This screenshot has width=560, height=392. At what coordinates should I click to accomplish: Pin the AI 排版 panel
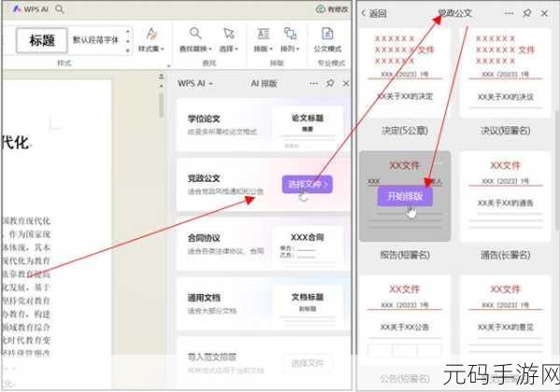330,84
